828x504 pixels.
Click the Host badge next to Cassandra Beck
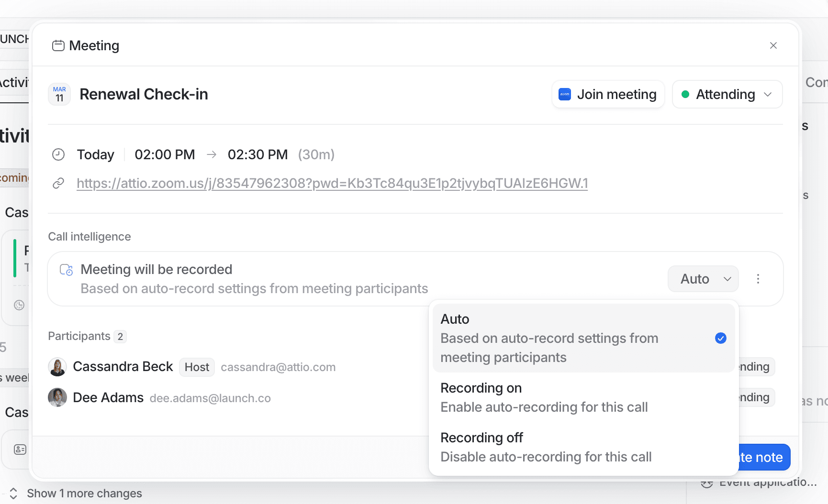coord(197,367)
